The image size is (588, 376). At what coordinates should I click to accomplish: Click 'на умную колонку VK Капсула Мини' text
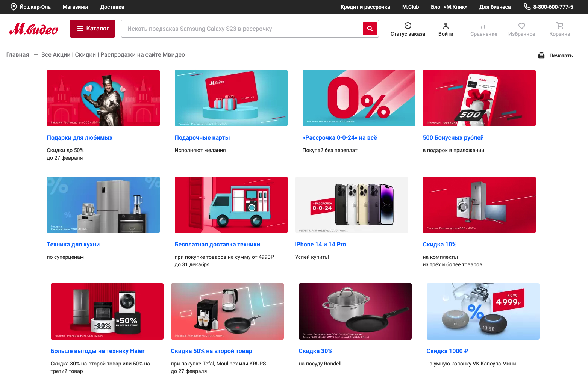pyautogui.click(x=471, y=364)
